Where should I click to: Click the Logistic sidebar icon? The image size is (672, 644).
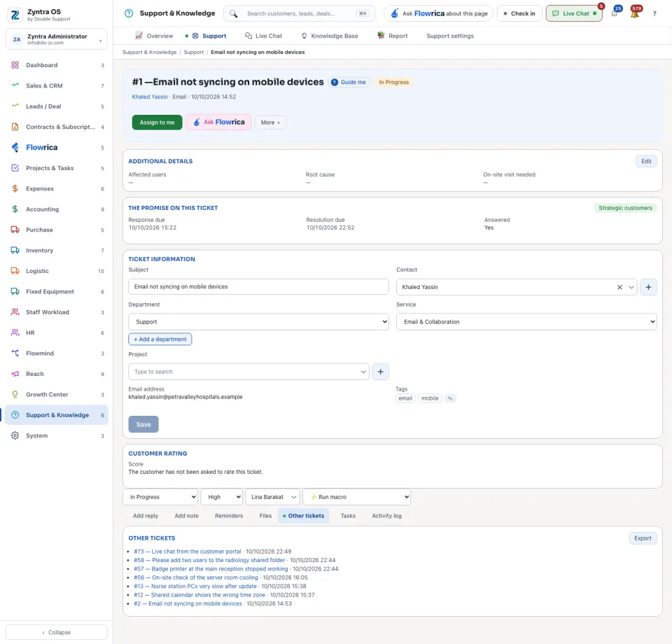point(15,271)
